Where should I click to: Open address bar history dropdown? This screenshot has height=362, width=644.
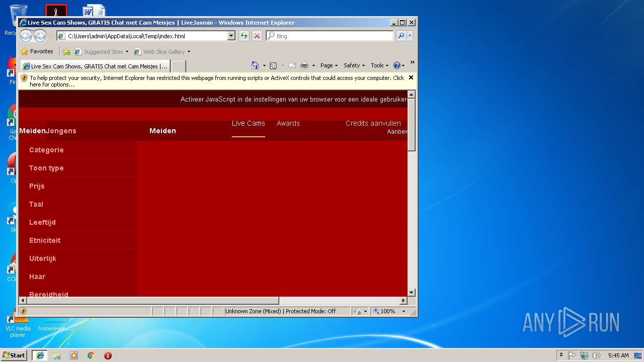231,36
